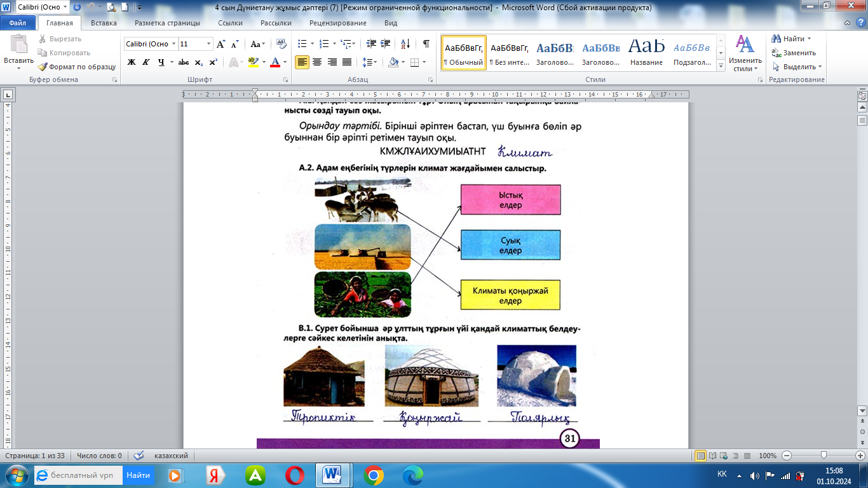
Task: Toggle Subscript formatting
Action: tap(199, 62)
